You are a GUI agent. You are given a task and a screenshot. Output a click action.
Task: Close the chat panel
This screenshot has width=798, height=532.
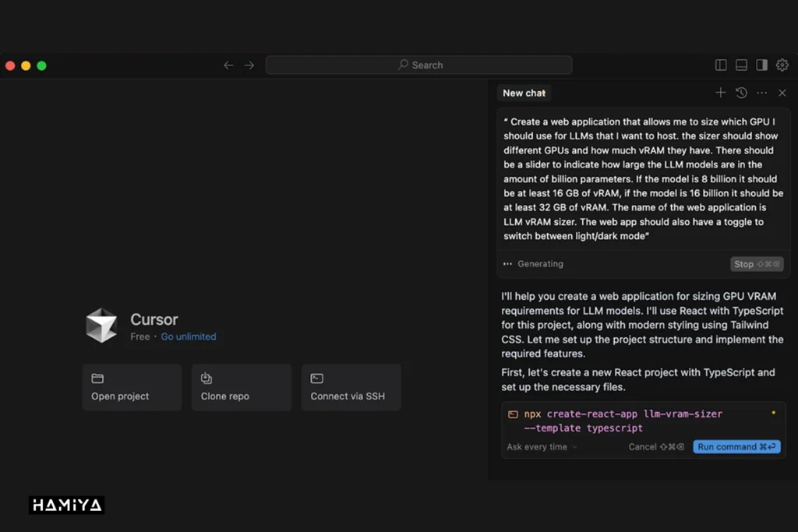[x=782, y=93]
